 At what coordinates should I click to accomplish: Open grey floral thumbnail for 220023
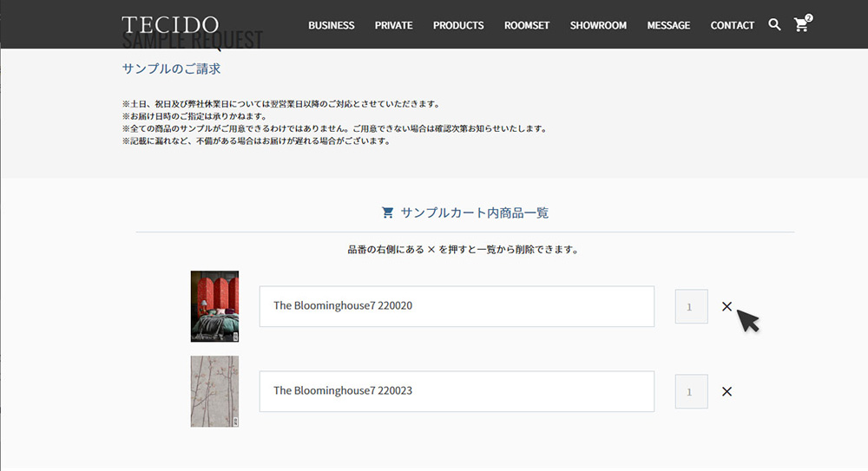click(x=214, y=391)
